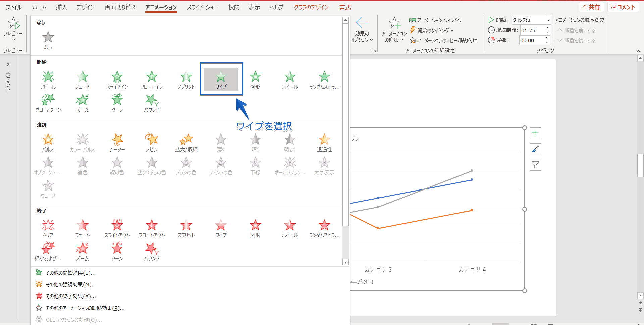Click the slide vertical scrollbar thumb
The width and height of the screenshot is (644, 325).
pos(640,165)
